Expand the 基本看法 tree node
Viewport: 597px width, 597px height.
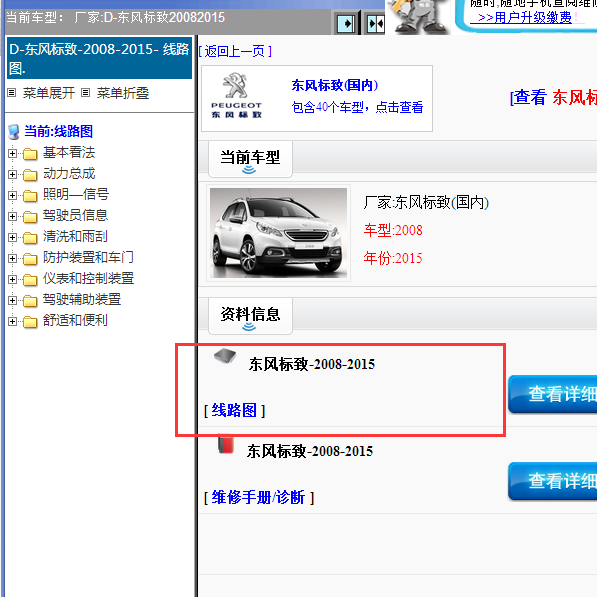(12, 153)
